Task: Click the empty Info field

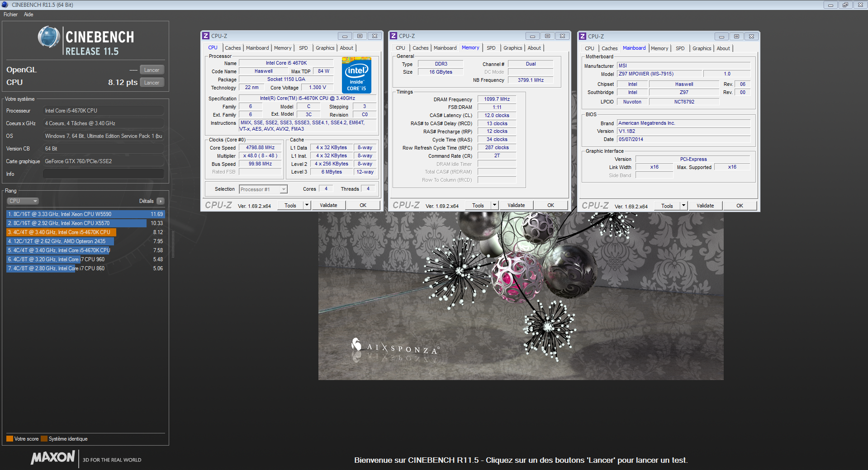Action: (x=104, y=174)
